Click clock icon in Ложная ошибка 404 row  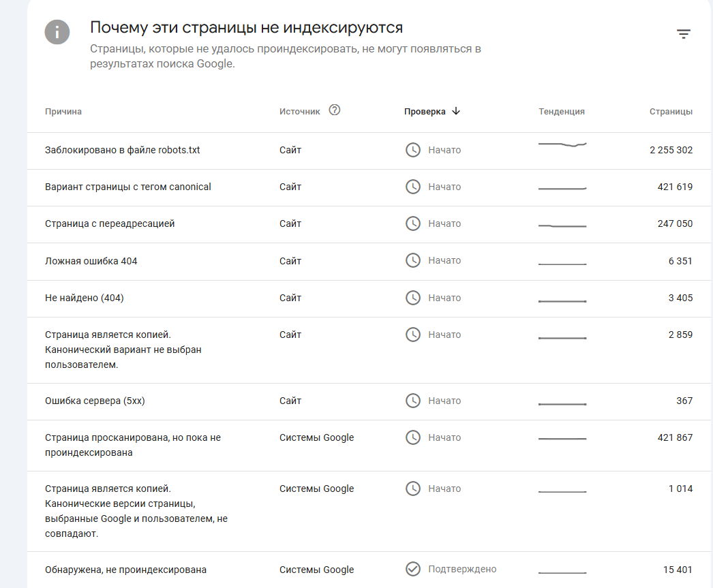click(x=413, y=260)
